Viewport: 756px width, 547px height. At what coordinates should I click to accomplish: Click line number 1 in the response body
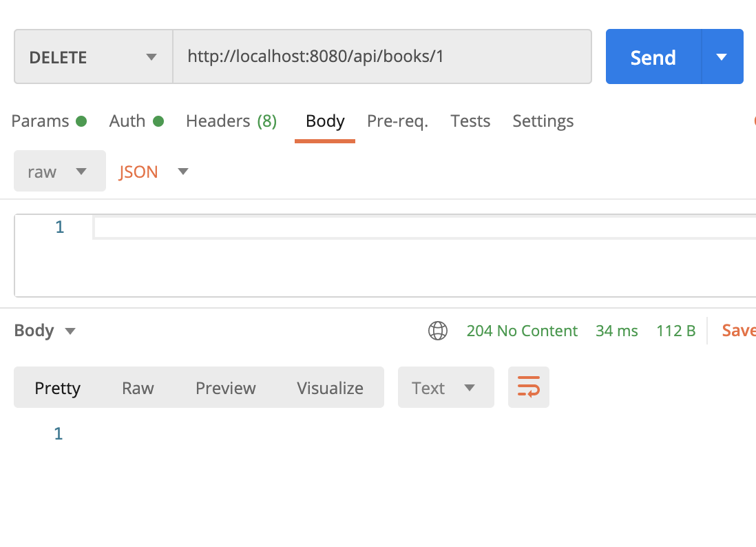click(59, 433)
